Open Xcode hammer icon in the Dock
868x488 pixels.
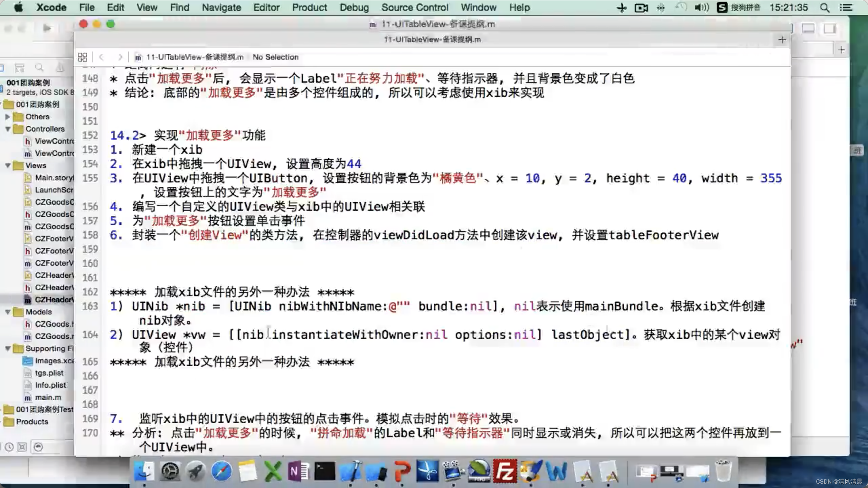tap(350, 471)
